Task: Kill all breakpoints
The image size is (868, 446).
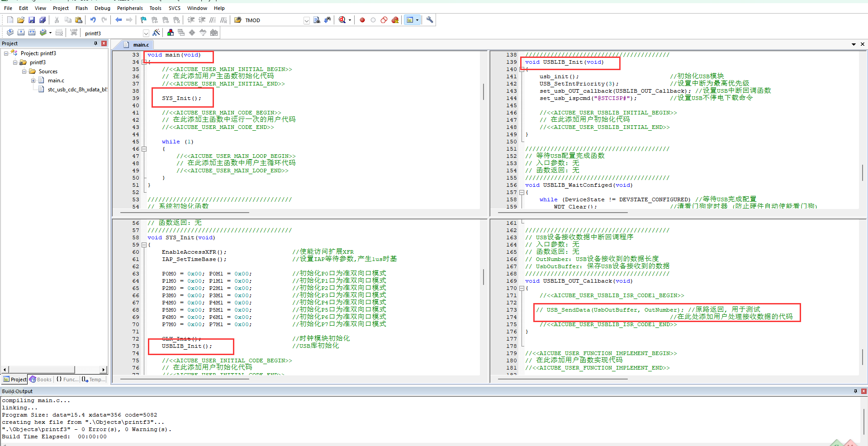Action: click(395, 20)
